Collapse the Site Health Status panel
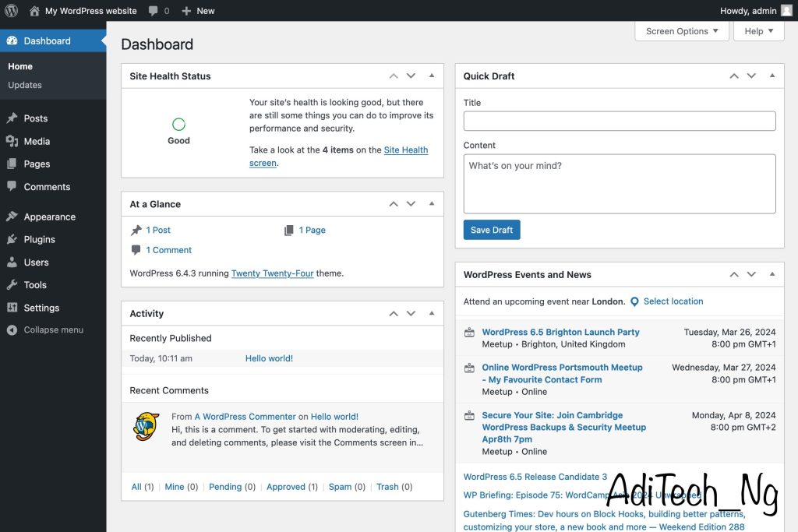Image resolution: width=798 pixels, height=532 pixels. 432,76
